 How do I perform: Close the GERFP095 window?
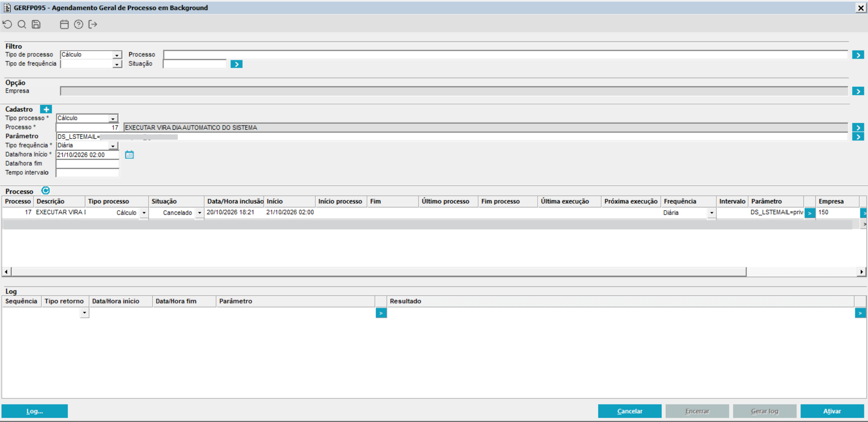click(860, 8)
